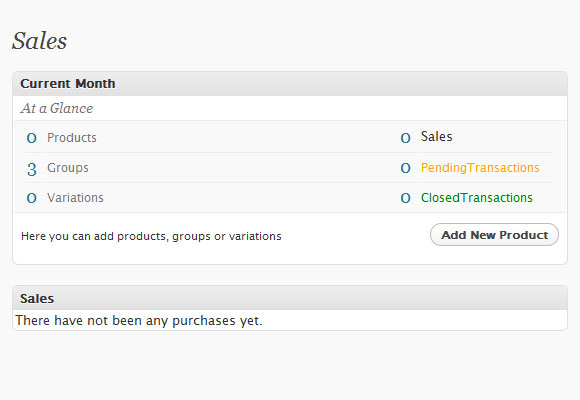Click the Add New Product button
580x400 pixels.
click(x=494, y=235)
